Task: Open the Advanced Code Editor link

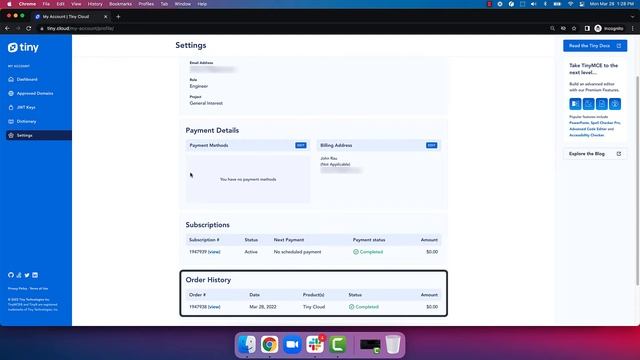Action: click(x=588, y=129)
